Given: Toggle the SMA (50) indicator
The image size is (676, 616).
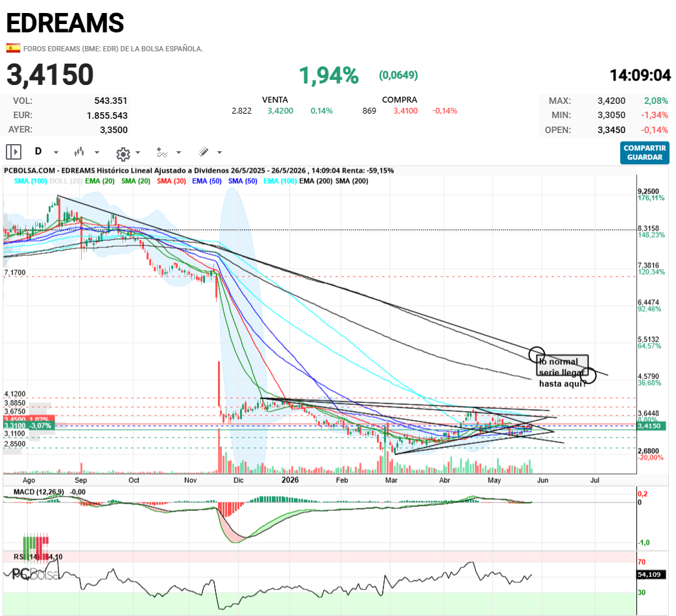Looking at the screenshot, I should pos(243,181).
